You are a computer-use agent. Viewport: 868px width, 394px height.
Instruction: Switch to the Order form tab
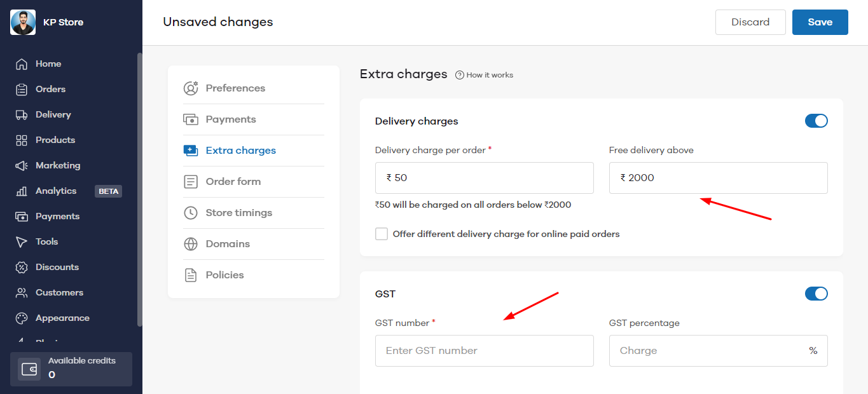(x=233, y=182)
